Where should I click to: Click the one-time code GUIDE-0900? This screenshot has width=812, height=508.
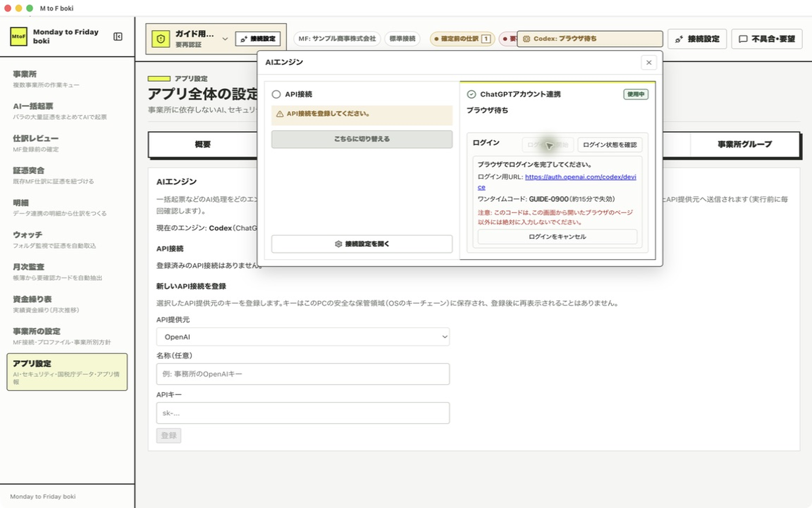coord(549,199)
